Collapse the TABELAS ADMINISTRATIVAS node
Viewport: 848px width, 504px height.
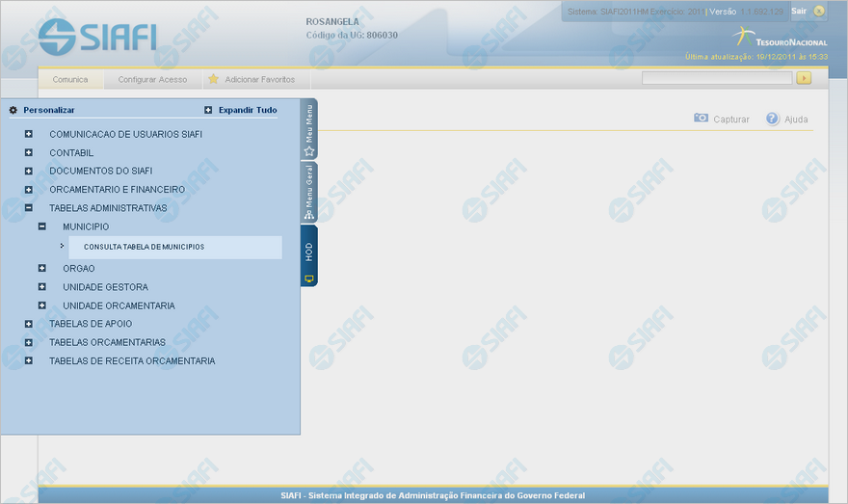click(29, 207)
